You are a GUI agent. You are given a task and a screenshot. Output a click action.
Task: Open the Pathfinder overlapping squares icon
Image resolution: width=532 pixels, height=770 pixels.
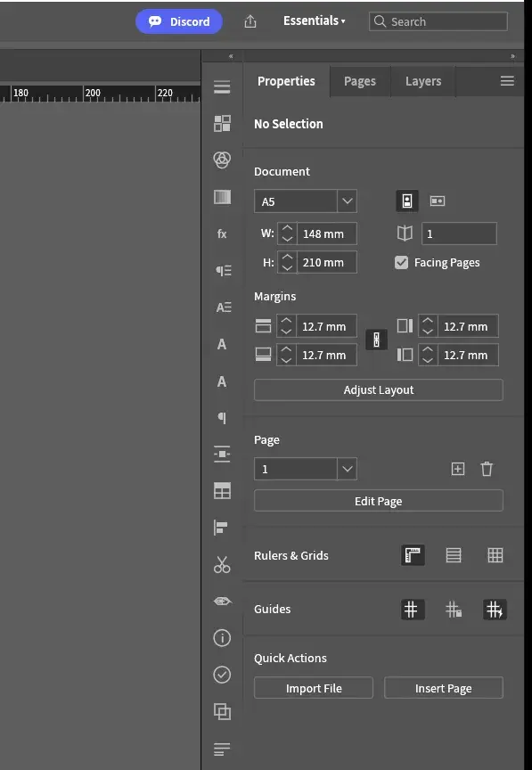click(x=222, y=711)
